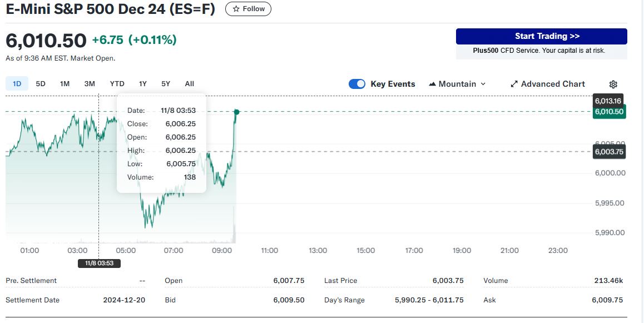
Task: Click the 6,013.16 axis price label
Action: click(608, 101)
